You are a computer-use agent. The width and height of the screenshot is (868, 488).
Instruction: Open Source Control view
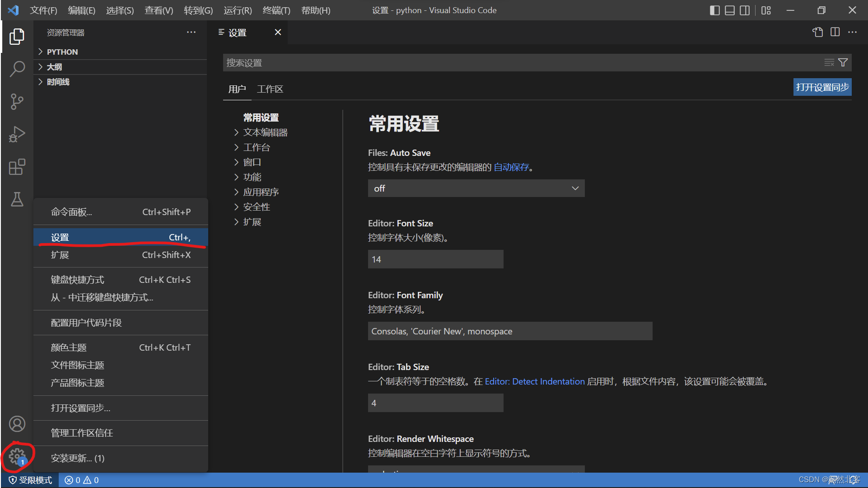coord(17,102)
